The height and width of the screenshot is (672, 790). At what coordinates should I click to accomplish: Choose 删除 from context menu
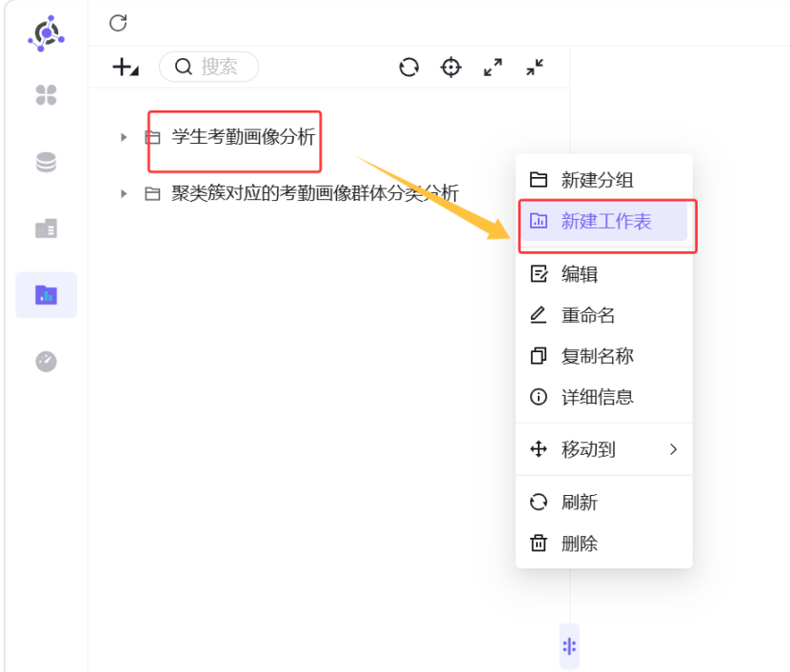pyautogui.click(x=604, y=544)
